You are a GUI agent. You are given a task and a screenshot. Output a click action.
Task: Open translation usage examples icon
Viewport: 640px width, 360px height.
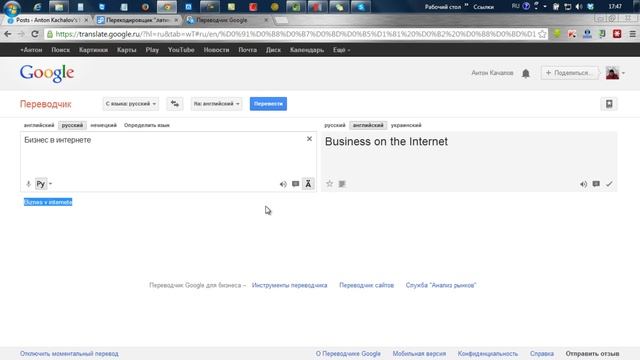596,184
